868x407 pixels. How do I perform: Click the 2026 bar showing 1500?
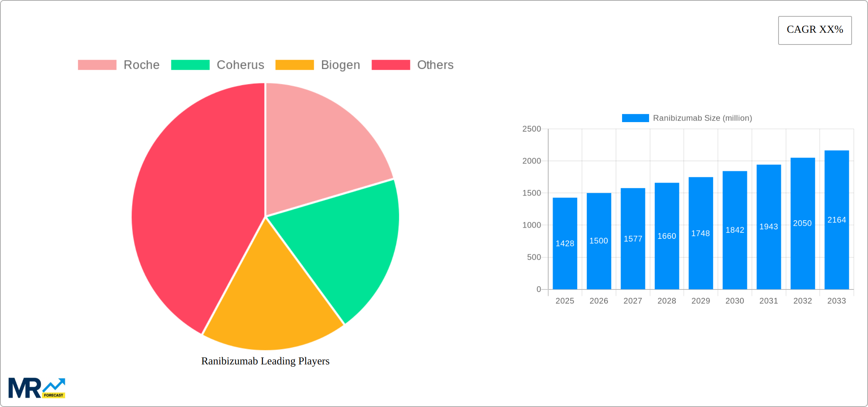click(599, 241)
